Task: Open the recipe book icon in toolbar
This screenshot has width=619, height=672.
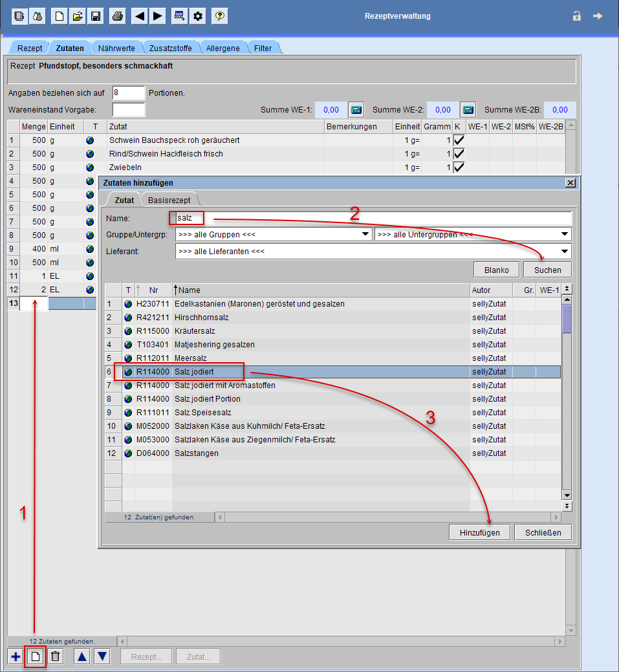Action: (x=19, y=16)
